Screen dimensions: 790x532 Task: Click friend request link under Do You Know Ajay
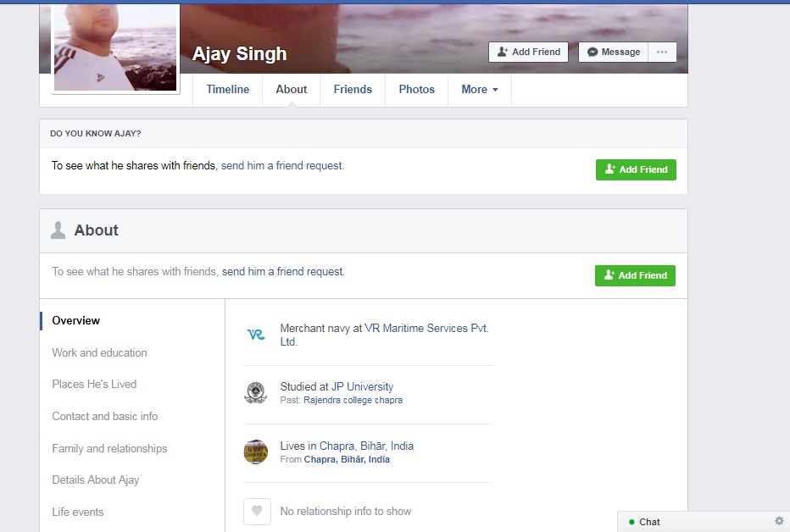[x=282, y=165]
